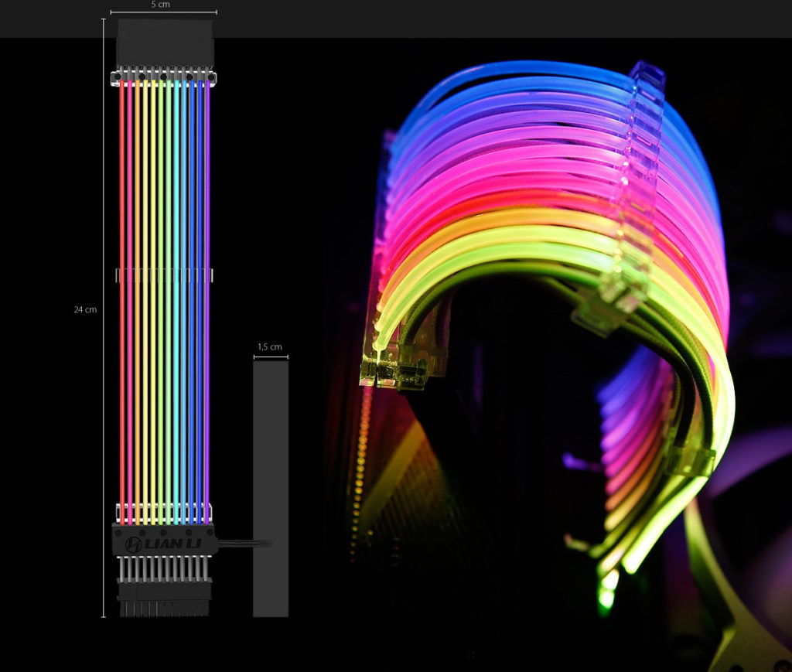Image resolution: width=792 pixels, height=672 pixels.
Task: Select the grey side-profile bar
Action: (270, 487)
